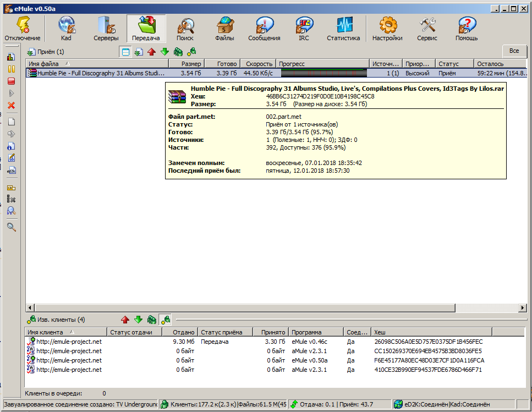Pause the download with yellow pause icon
The width and height of the screenshot is (532, 412).
(x=11, y=69)
